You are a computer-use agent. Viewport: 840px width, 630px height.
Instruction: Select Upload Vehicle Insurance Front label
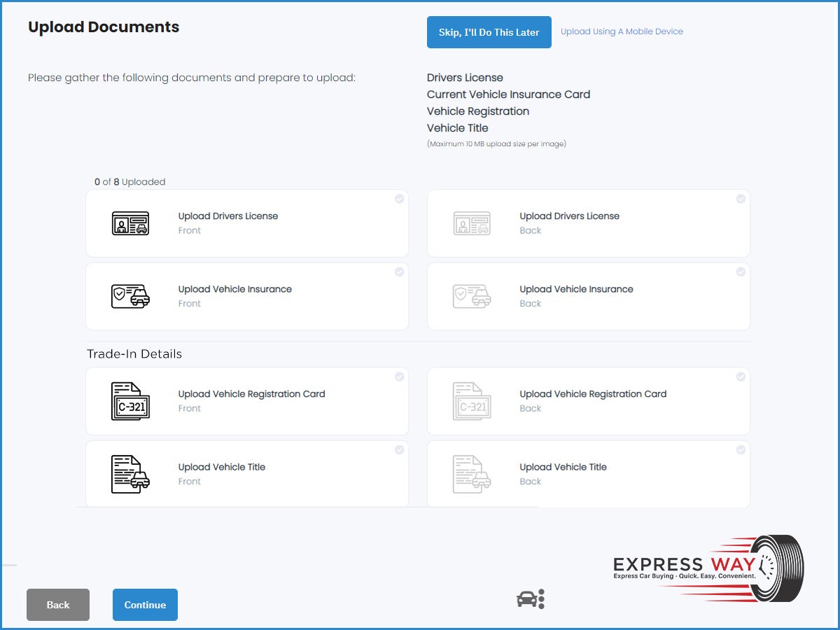pos(234,289)
